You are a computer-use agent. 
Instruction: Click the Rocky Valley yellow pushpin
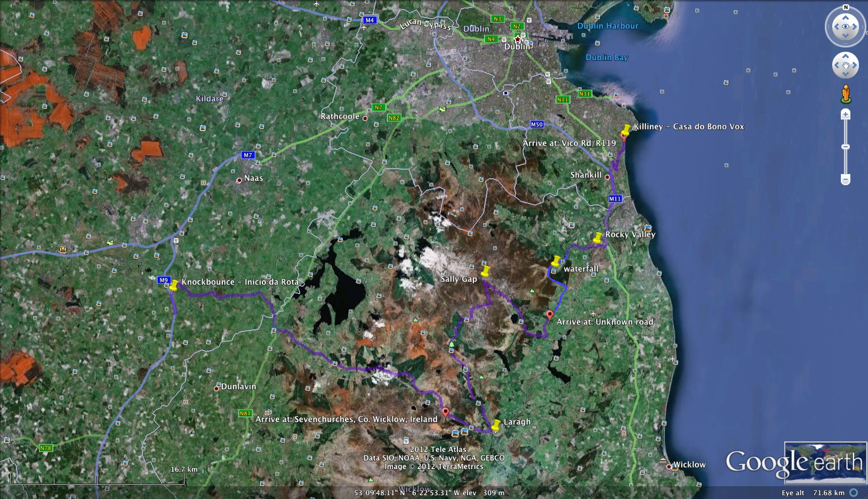pos(598,237)
